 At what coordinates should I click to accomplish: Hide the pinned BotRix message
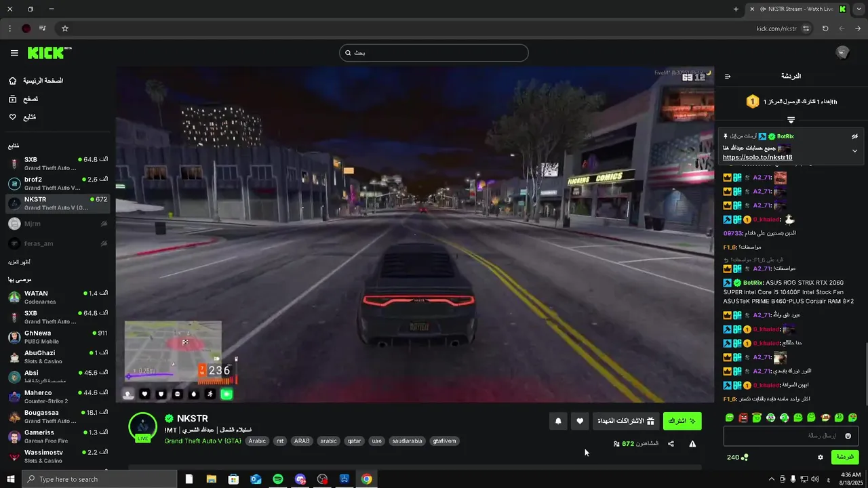pos(855,136)
